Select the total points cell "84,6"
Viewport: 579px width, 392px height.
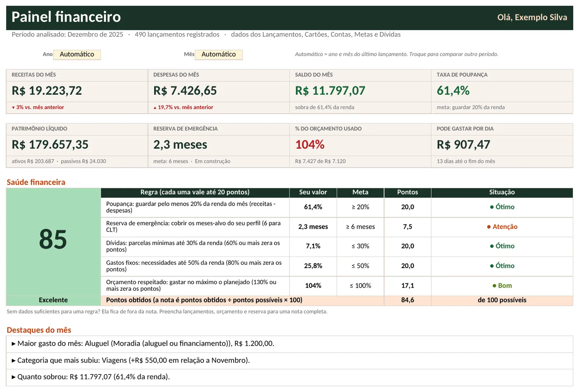click(x=408, y=300)
